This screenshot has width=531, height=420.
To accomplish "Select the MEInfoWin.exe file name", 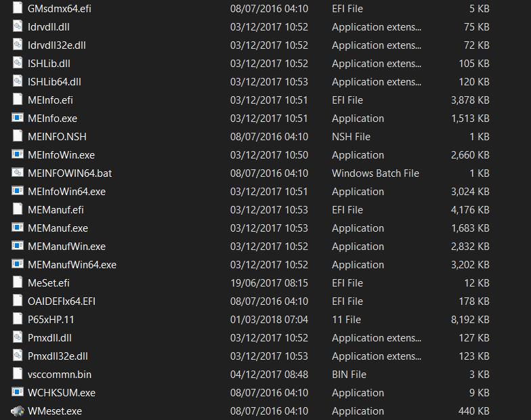I will (x=61, y=155).
